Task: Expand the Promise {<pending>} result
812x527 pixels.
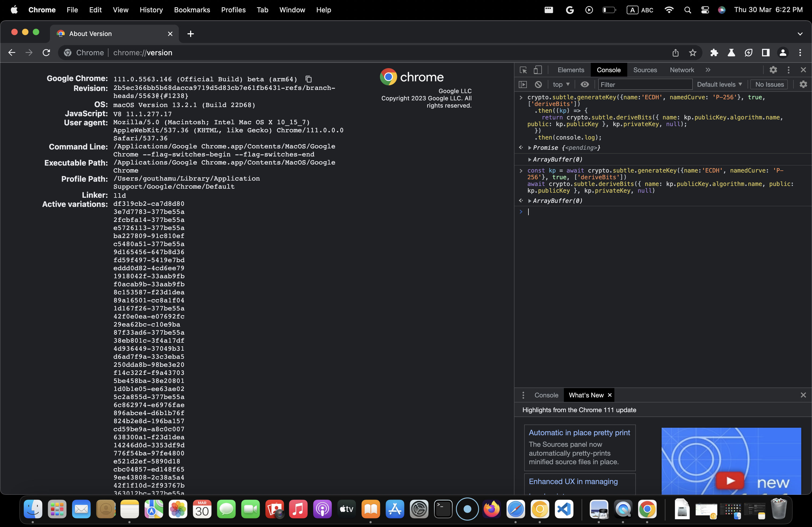Action: 530,148
